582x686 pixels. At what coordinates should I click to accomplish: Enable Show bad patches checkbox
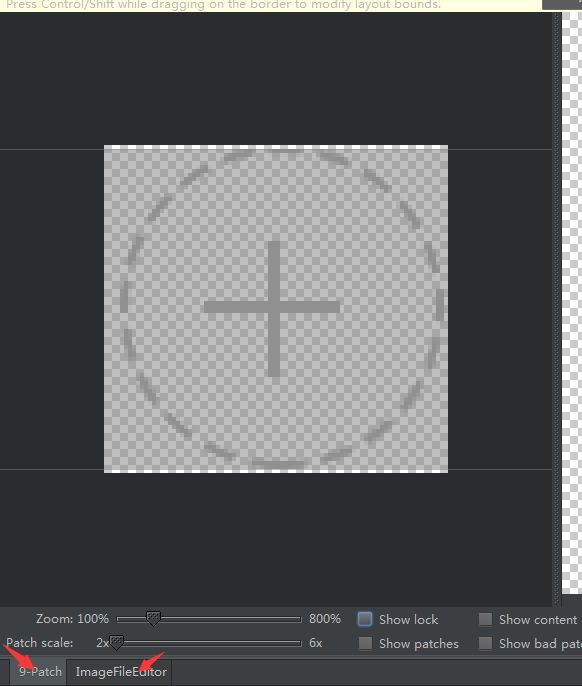[485, 643]
